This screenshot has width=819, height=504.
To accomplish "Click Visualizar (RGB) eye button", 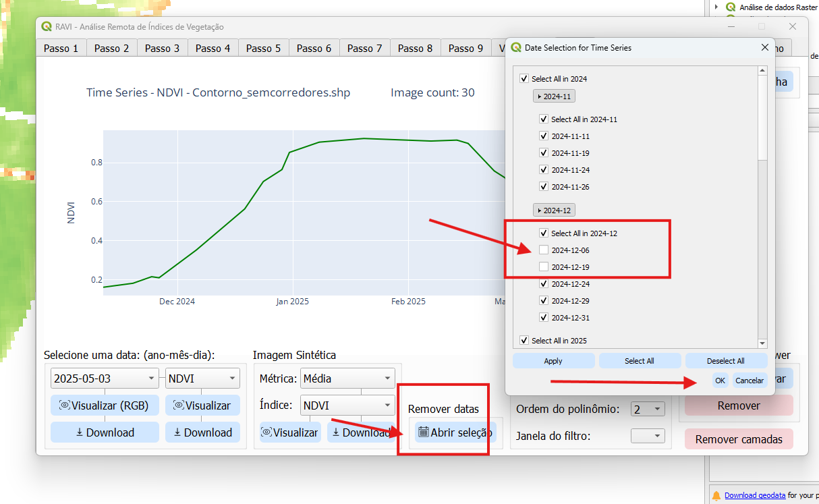I will click(105, 405).
